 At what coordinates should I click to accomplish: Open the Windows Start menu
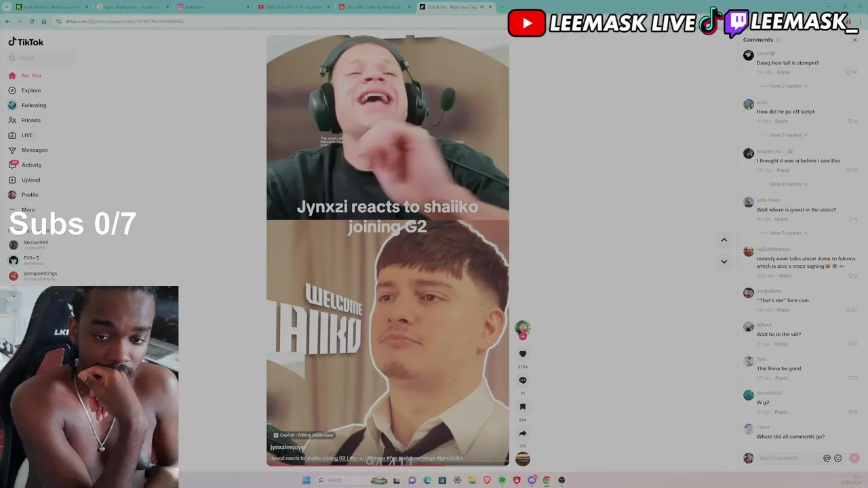[x=306, y=480]
